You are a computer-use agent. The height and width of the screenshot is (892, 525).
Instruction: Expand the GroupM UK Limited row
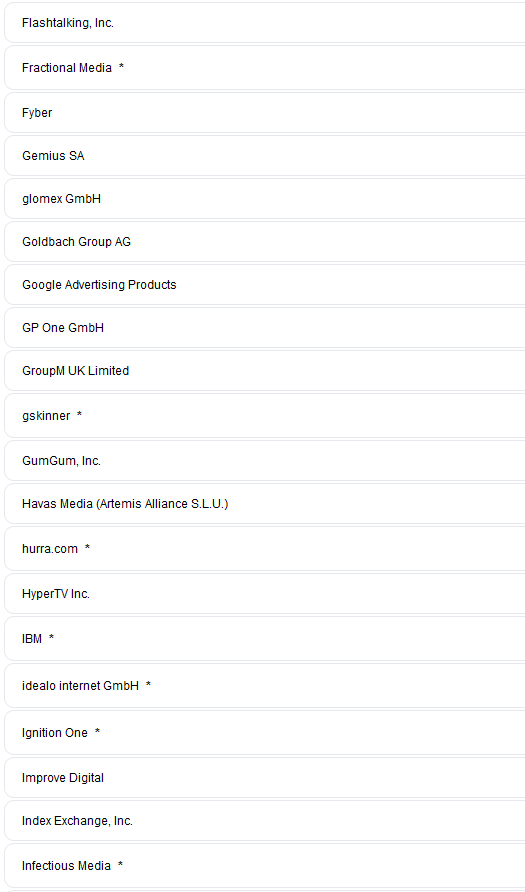coord(264,370)
